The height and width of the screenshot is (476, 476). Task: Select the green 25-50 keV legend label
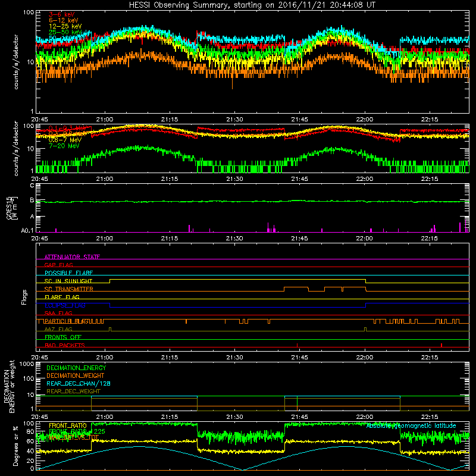(65, 32)
